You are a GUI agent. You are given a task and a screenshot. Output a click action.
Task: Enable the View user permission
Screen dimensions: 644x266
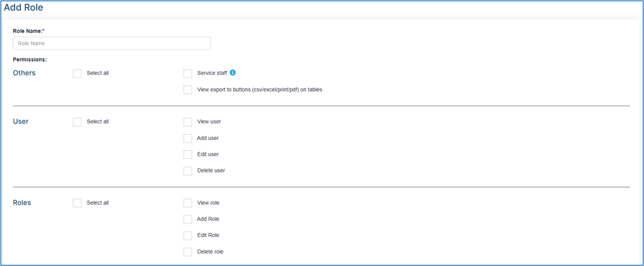tap(187, 122)
